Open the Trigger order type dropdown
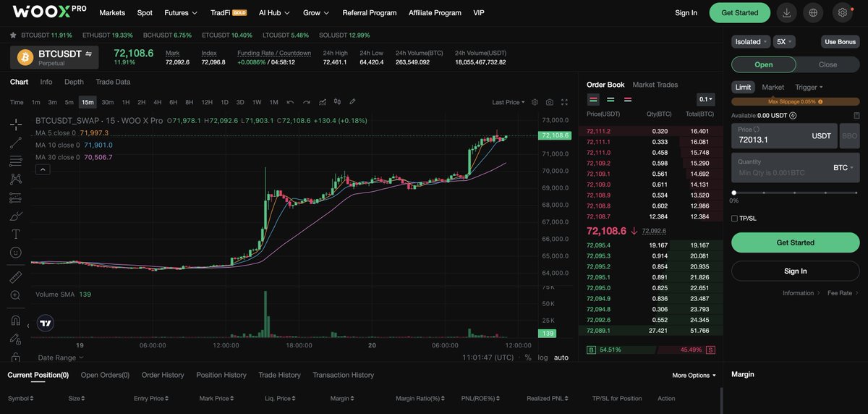This screenshot has width=868, height=414. pyautogui.click(x=809, y=87)
